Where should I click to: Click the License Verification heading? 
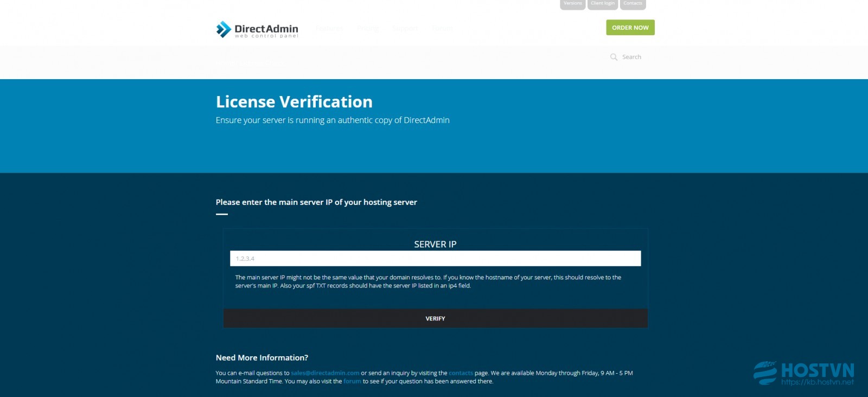coord(294,102)
